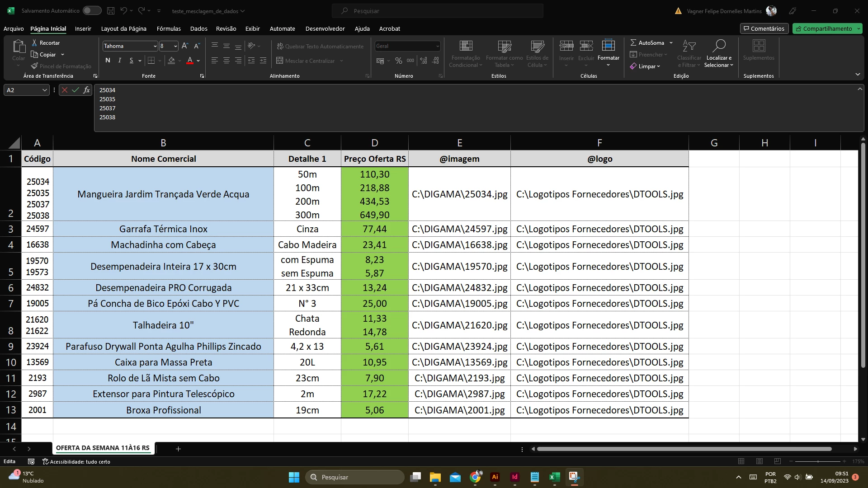Expand the Geral number format dropdown

(437, 46)
